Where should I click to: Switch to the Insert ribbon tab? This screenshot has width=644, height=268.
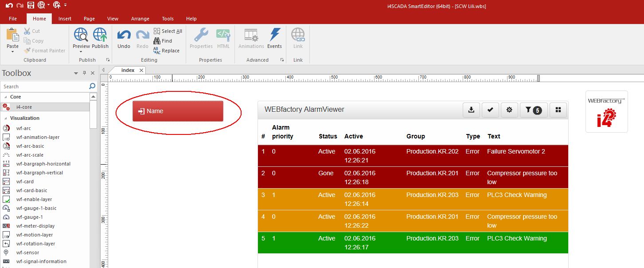pyautogui.click(x=65, y=19)
